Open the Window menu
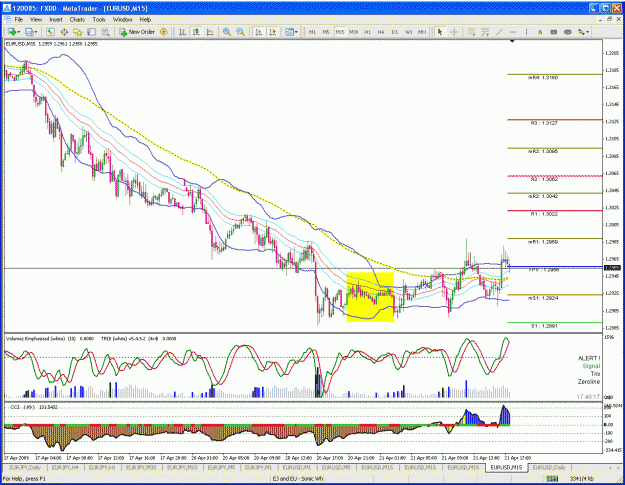This screenshot has height=485, width=625. pyautogui.click(x=122, y=19)
